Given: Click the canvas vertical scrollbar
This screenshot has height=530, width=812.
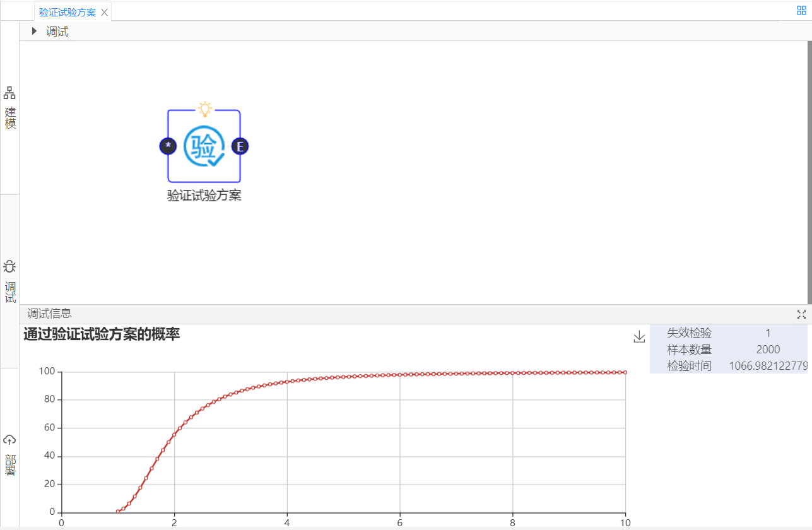Looking at the screenshot, I should pyautogui.click(x=809, y=170).
